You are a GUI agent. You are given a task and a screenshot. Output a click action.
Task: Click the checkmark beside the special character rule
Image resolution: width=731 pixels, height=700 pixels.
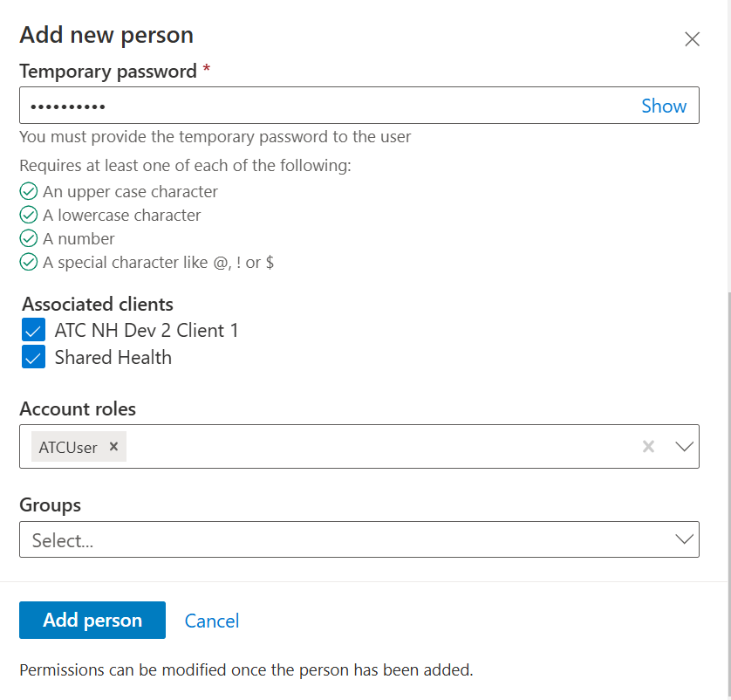pyautogui.click(x=27, y=262)
